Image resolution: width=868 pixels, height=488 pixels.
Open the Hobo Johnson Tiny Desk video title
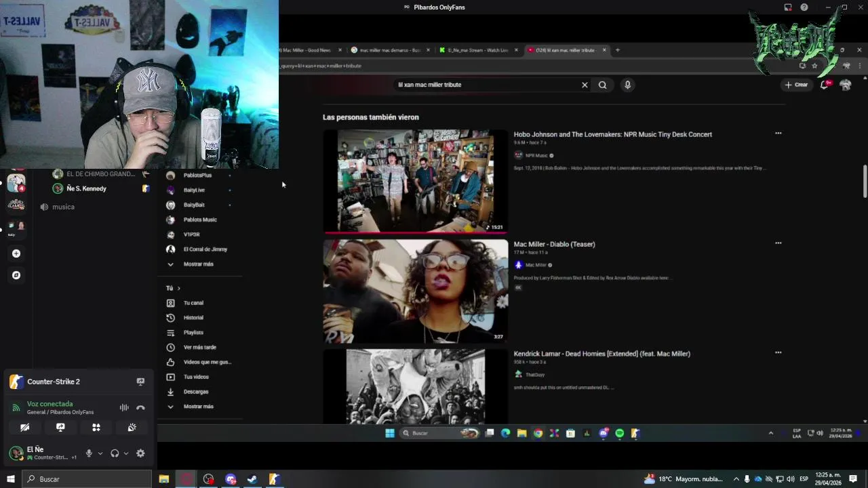pos(612,134)
